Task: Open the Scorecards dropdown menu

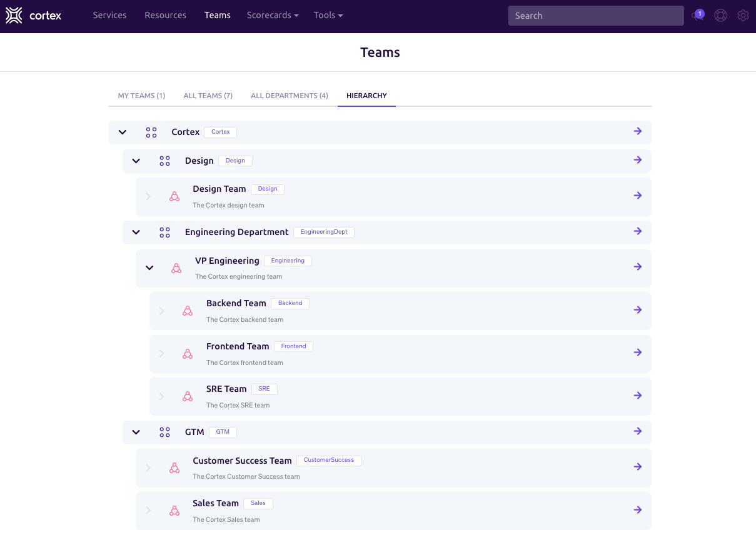Action: [x=273, y=15]
